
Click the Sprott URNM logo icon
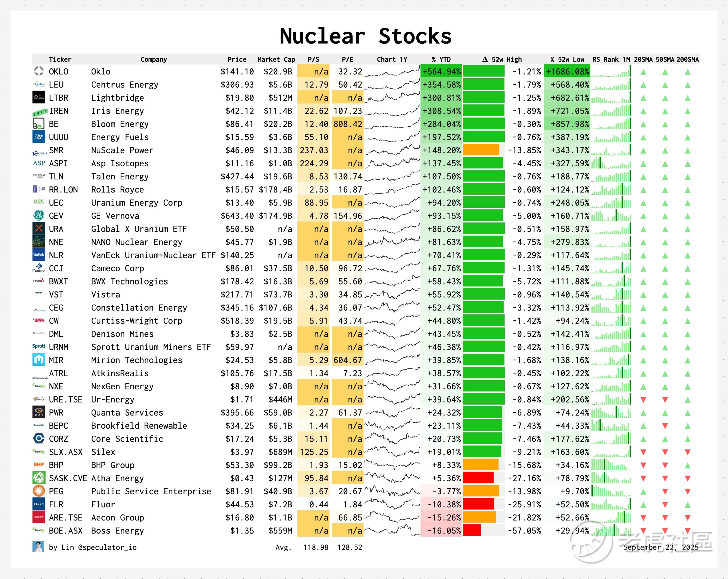click(39, 346)
